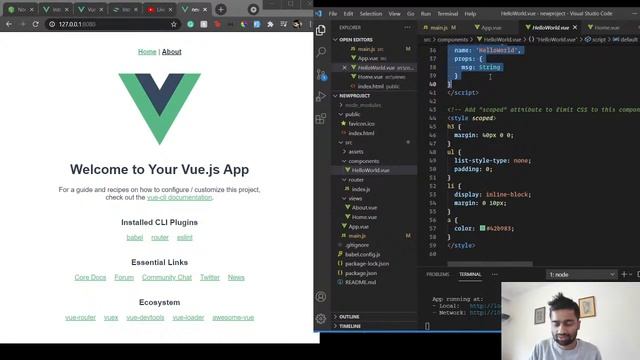
Task: Expand the OUTLINE section
Action: pos(346,317)
